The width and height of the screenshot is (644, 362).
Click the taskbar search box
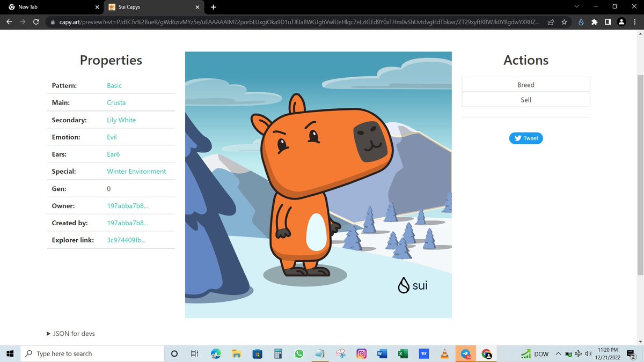(92, 354)
